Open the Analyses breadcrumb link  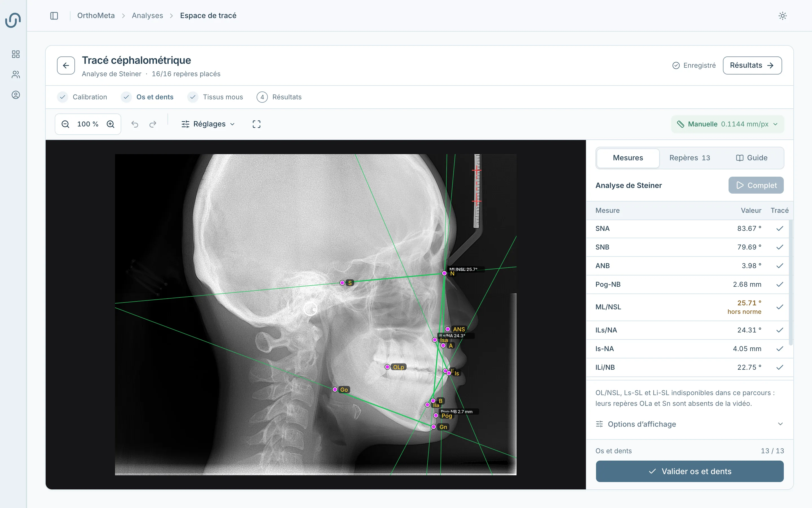pyautogui.click(x=147, y=16)
